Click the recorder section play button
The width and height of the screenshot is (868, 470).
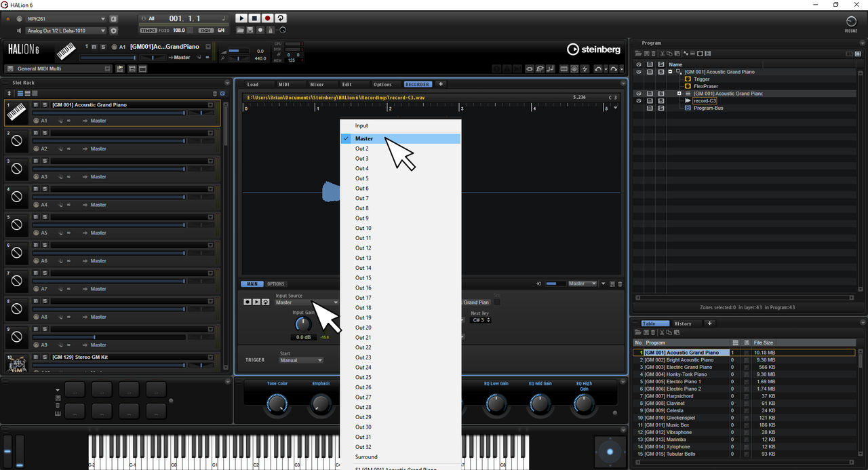click(256, 302)
